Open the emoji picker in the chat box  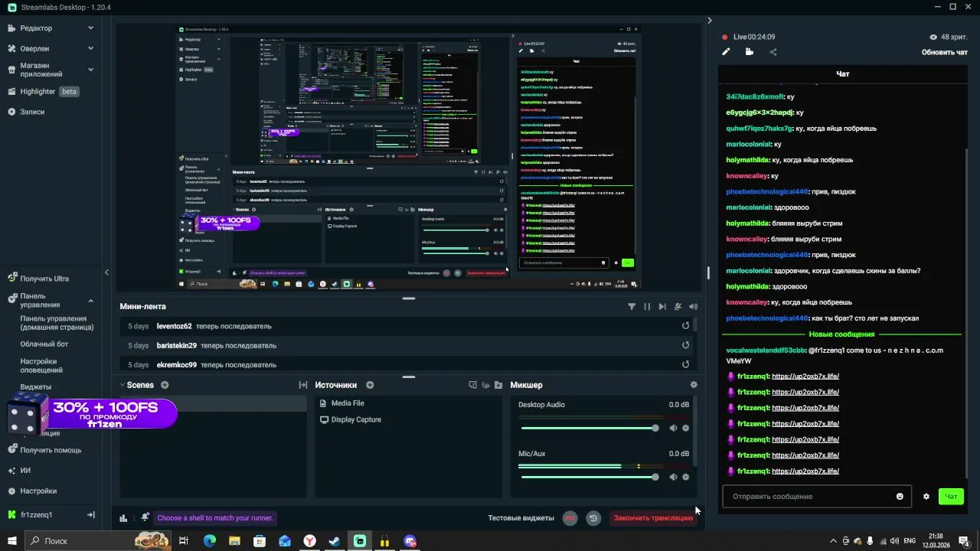click(x=900, y=497)
